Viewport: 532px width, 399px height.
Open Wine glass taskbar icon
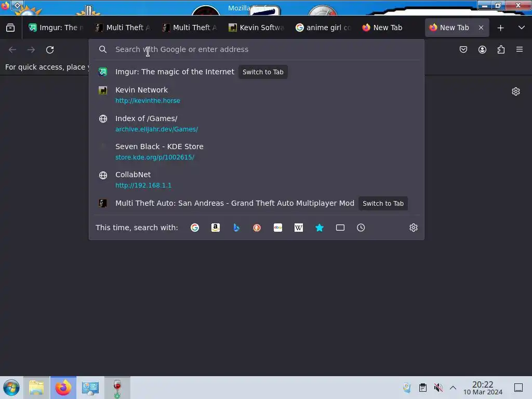117,388
